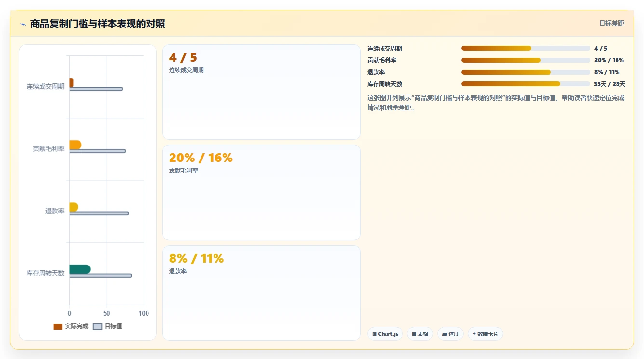
Task: Click the 库存周转天数 teal actual bar
Action: point(80,269)
